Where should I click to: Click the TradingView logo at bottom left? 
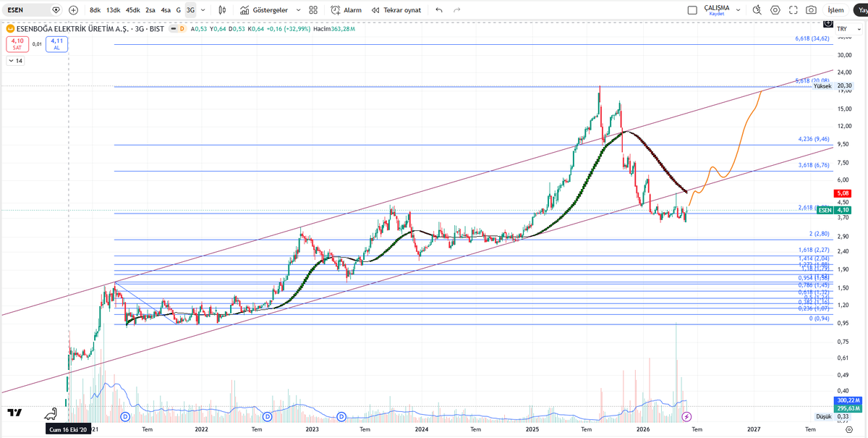click(x=14, y=413)
